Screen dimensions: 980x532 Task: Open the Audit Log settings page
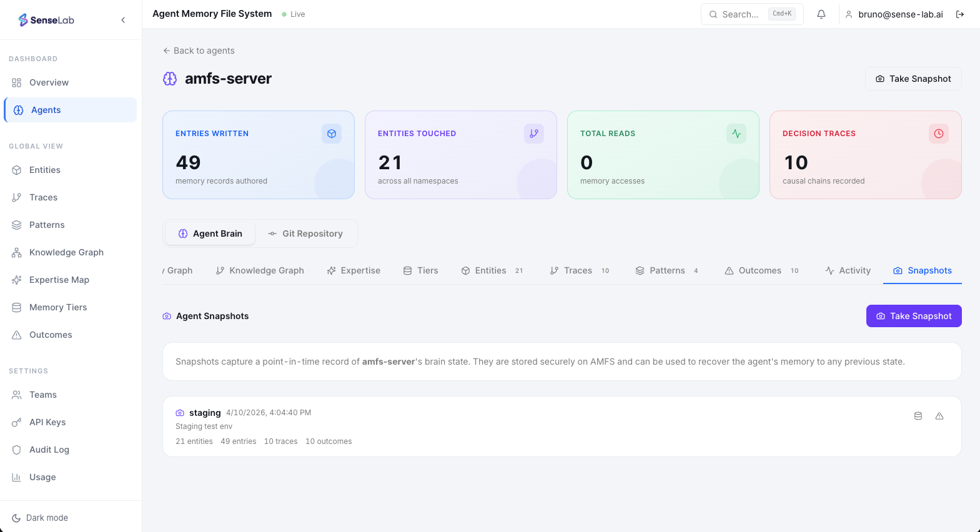tap(49, 450)
